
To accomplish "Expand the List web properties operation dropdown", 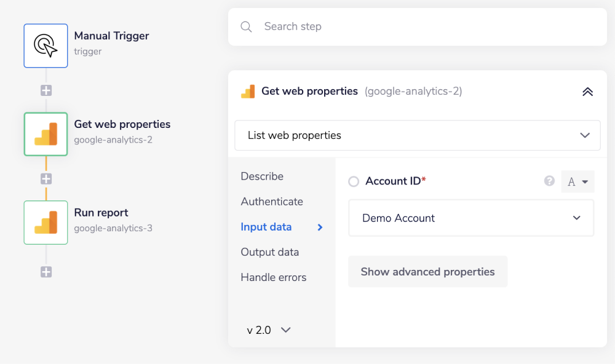I will coord(417,135).
